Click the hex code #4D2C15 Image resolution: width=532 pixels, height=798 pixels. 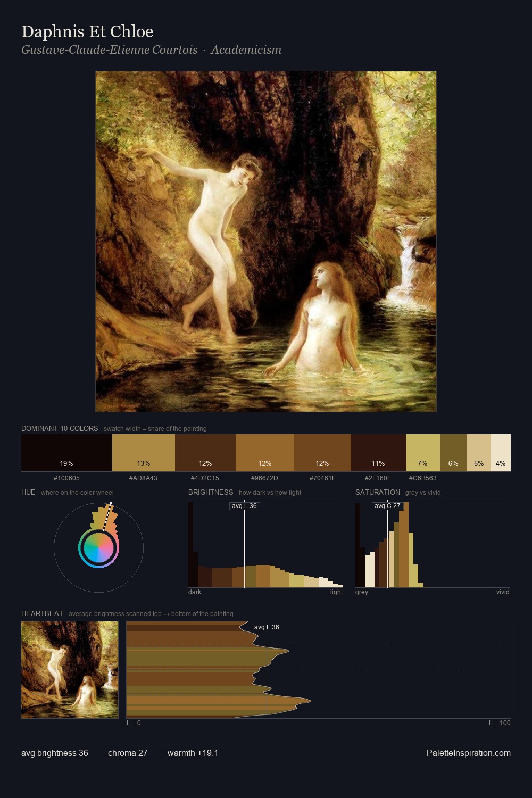tap(205, 478)
